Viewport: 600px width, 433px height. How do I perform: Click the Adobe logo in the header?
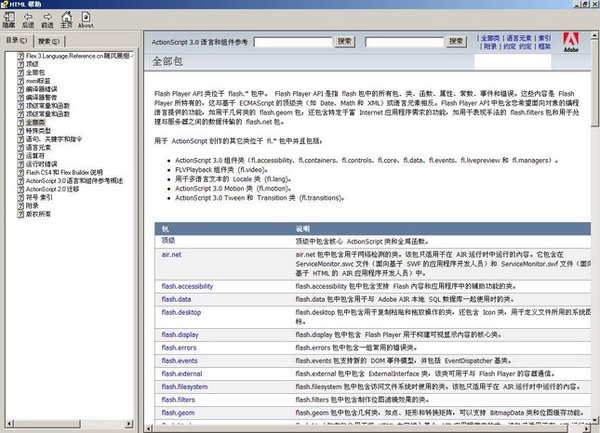click(571, 42)
